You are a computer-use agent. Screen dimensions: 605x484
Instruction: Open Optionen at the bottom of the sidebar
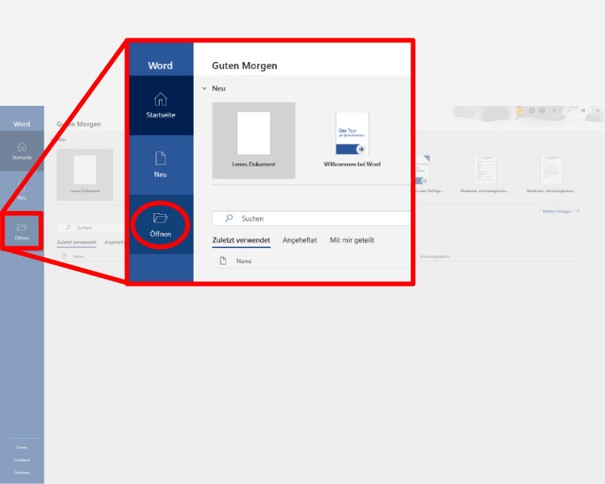[22, 471]
